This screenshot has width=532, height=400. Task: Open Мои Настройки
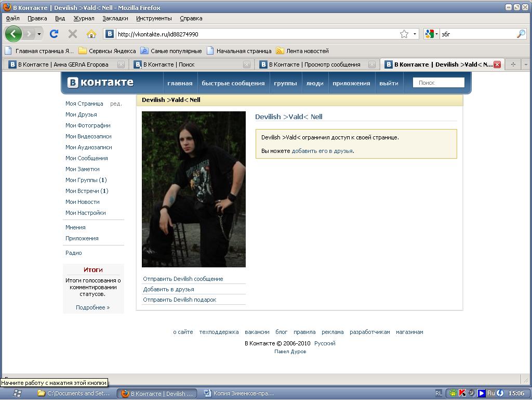click(86, 213)
